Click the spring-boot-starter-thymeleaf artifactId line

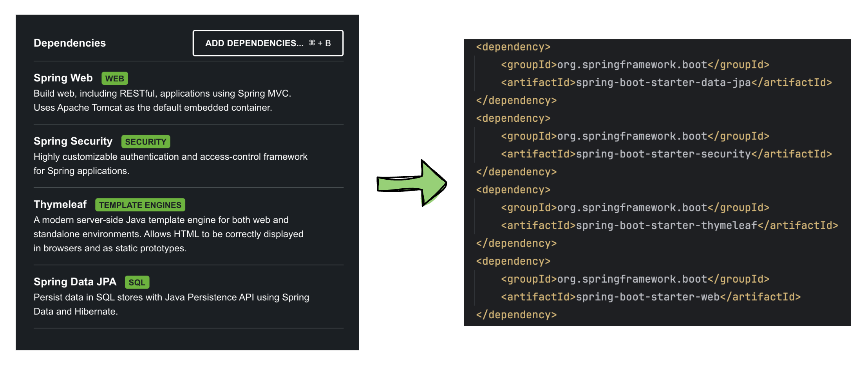669,225
